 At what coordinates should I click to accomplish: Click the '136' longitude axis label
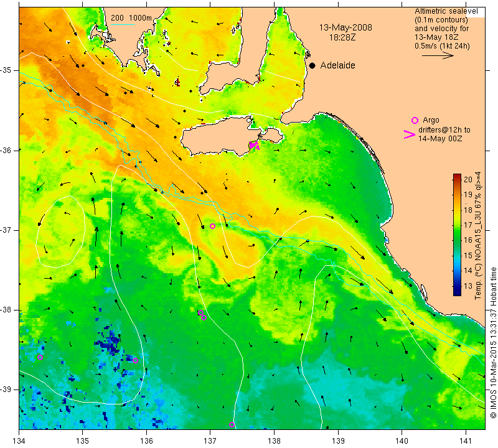146,441
